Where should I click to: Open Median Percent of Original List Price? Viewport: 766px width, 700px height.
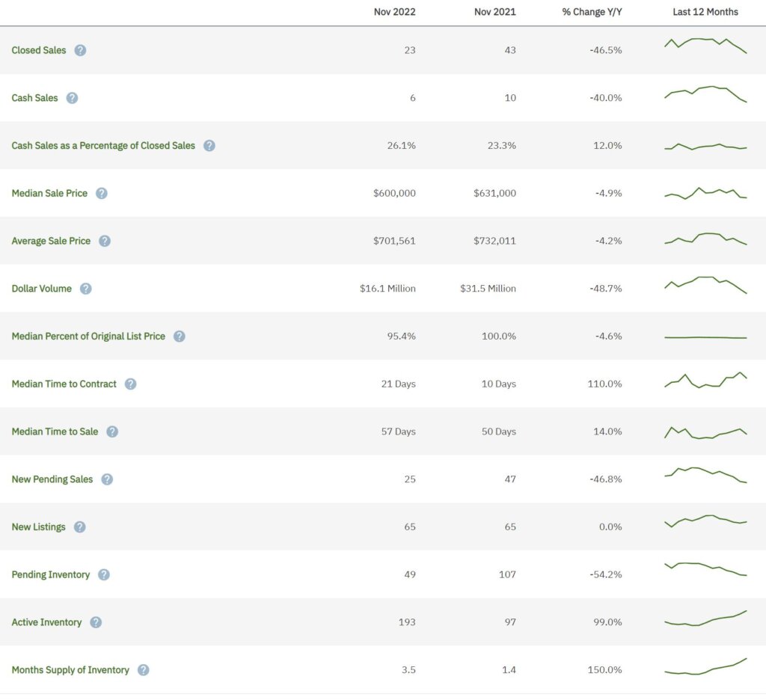[88, 337]
